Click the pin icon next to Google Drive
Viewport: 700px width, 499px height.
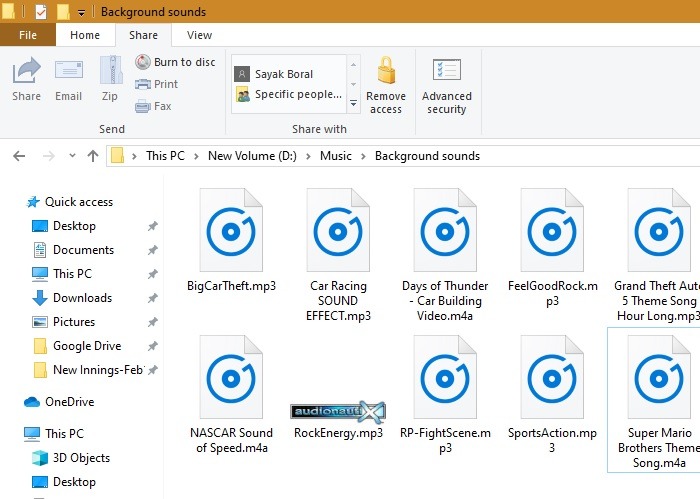pos(153,346)
